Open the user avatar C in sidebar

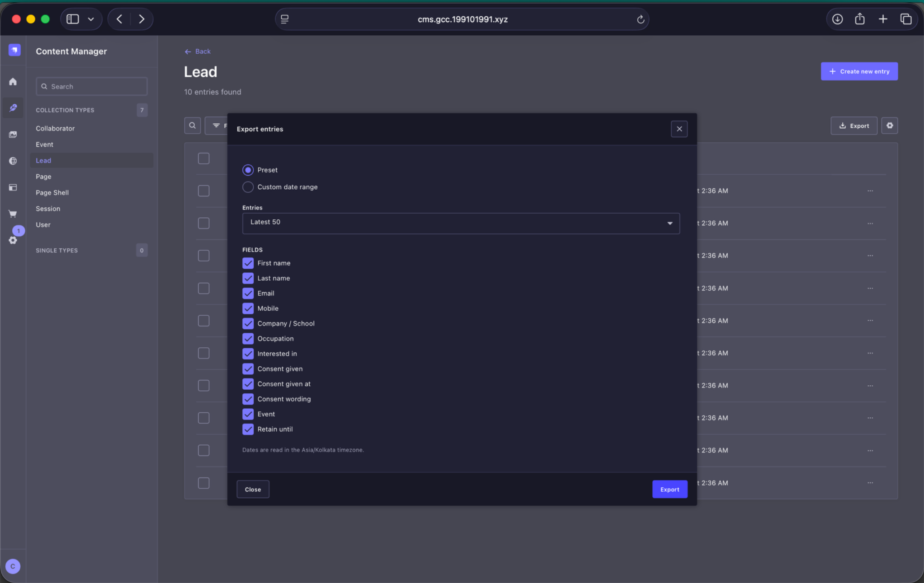click(13, 566)
